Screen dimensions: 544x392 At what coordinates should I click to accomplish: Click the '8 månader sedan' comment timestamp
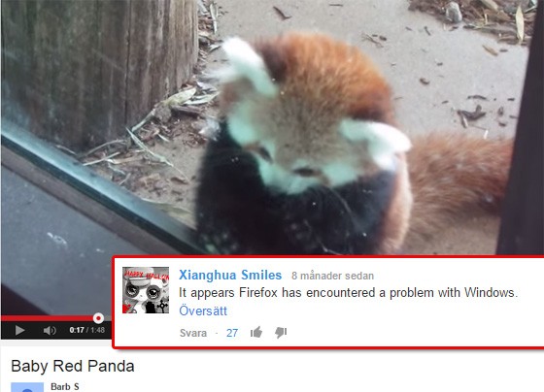pyautogui.click(x=332, y=276)
